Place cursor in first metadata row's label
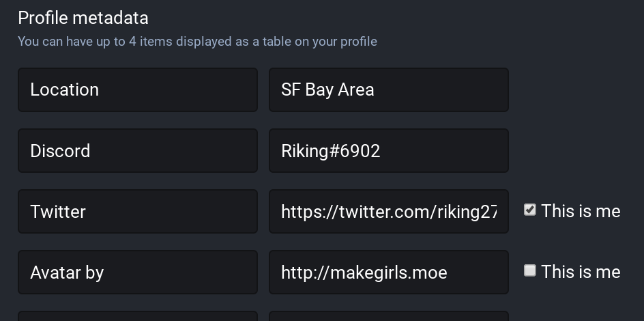The image size is (644, 321). click(138, 89)
